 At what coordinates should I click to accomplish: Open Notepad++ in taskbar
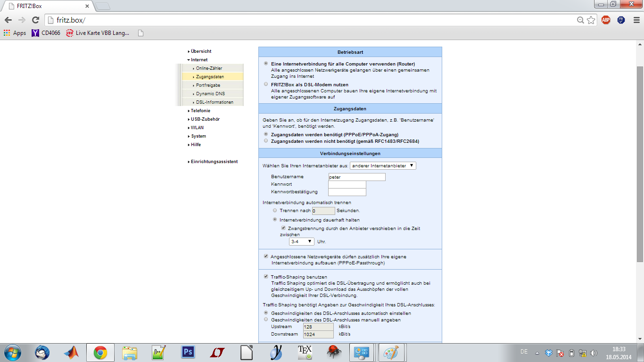(x=158, y=353)
